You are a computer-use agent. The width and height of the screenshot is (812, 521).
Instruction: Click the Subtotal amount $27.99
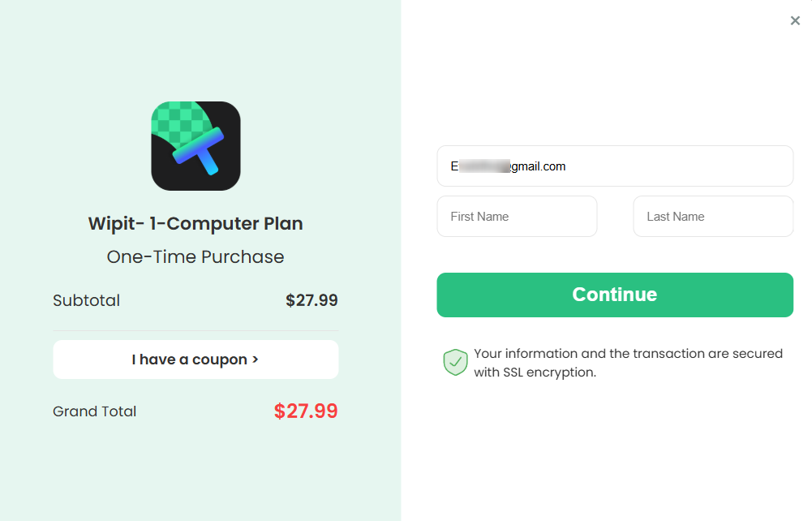[311, 299]
